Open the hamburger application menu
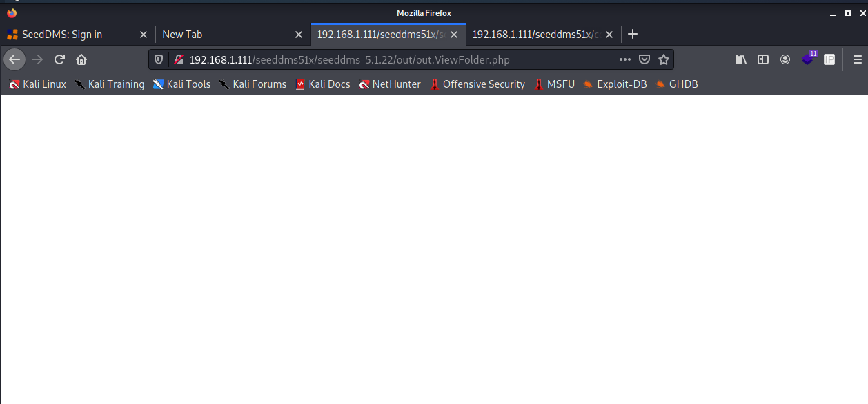This screenshot has width=868, height=404. (x=858, y=59)
